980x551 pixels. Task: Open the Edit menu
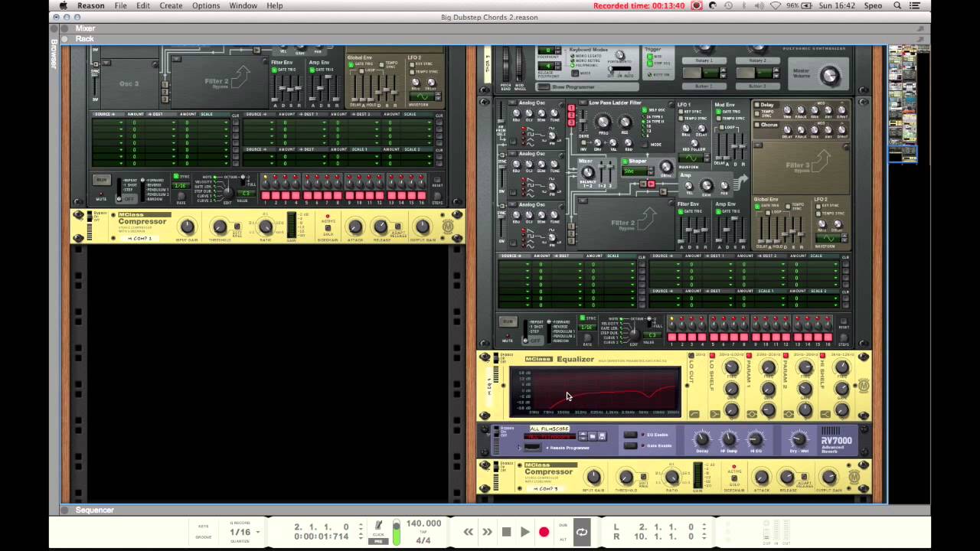143,5
